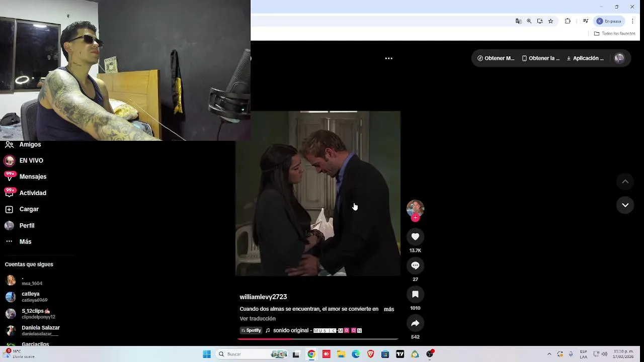Click the 'Aplicación ...' download button

coord(585,58)
